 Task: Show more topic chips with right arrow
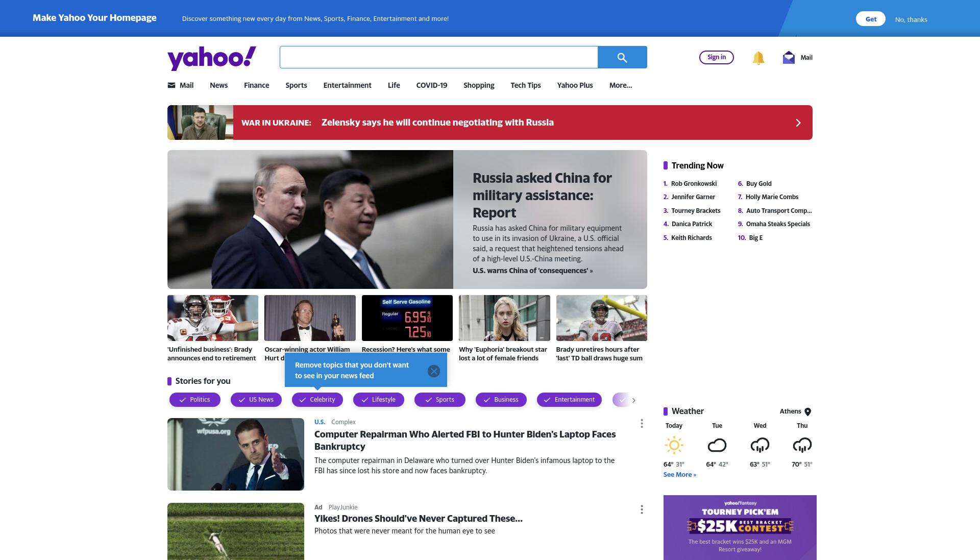[x=634, y=400]
